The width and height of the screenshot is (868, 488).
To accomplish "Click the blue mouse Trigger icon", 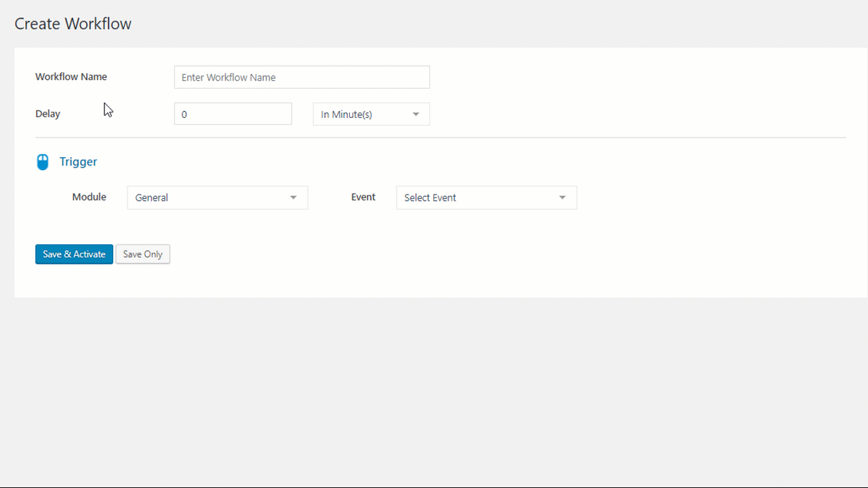I will (x=42, y=161).
